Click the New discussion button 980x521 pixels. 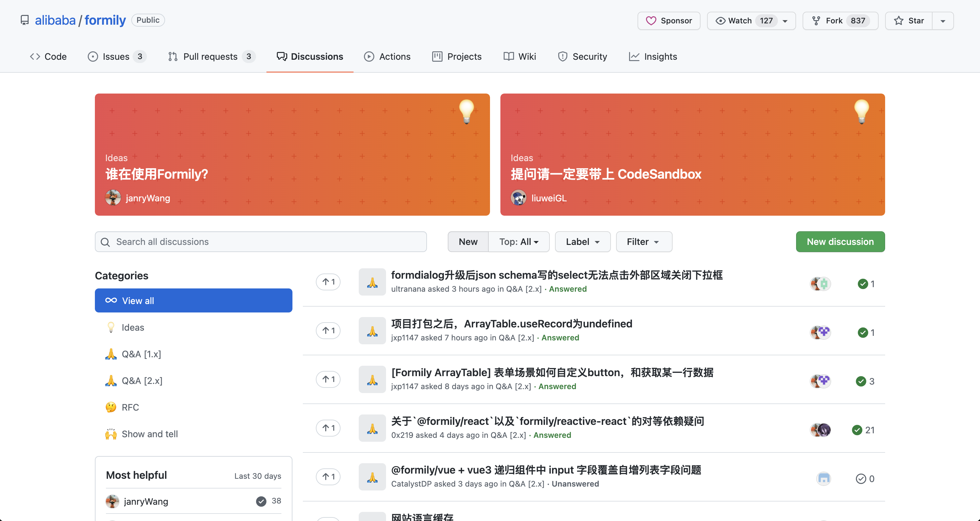point(840,241)
